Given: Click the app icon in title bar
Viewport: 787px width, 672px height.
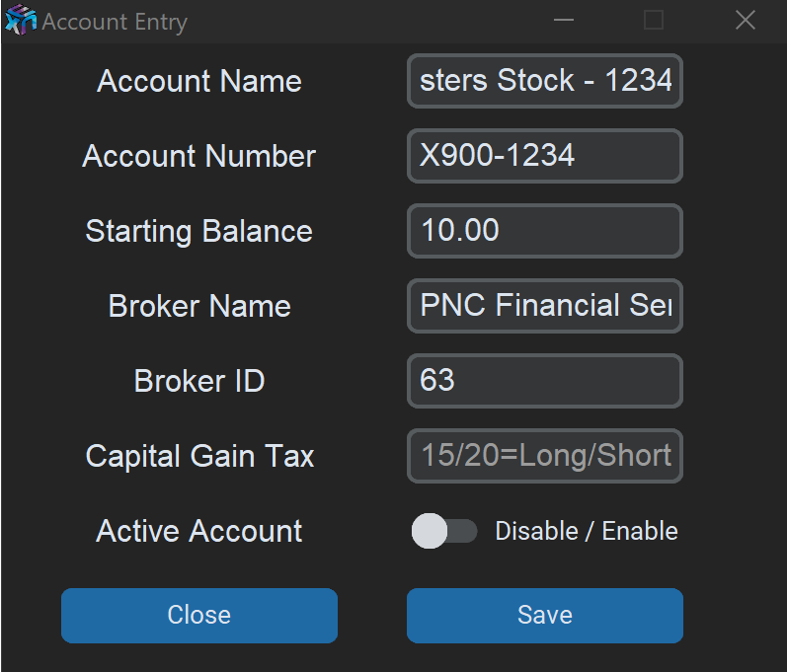Looking at the screenshot, I should 20,21.
